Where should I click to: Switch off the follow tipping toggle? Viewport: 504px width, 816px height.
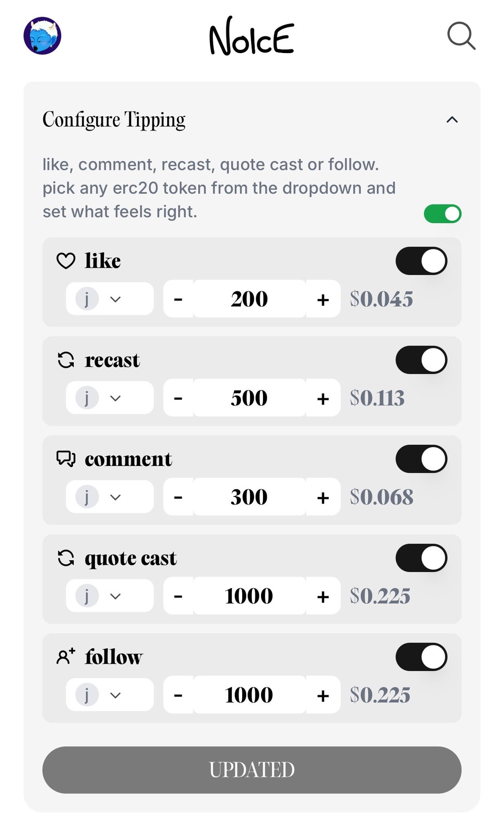point(421,657)
